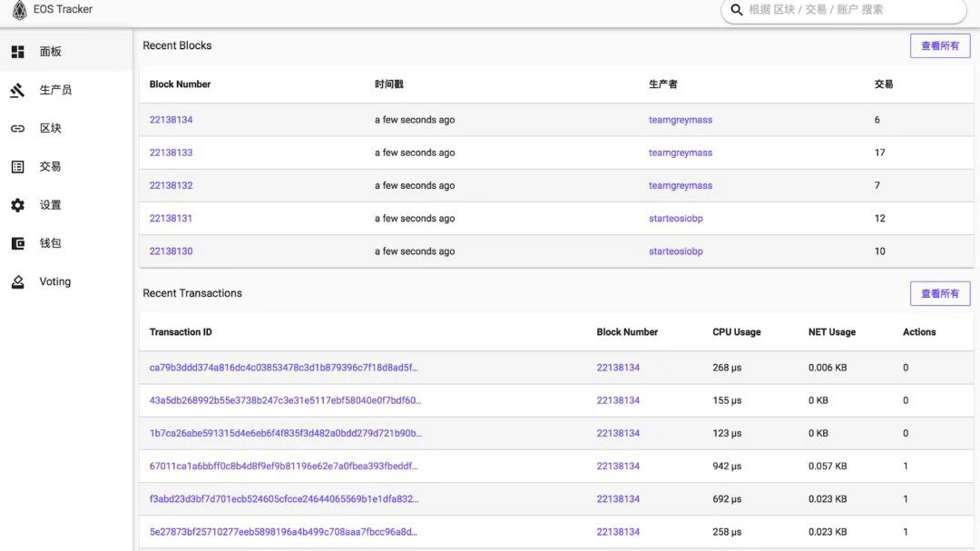This screenshot has width=980, height=551.
Task: Focus the 根据 区块 / 交易 / 账户 搜索 field
Action: [x=844, y=10]
